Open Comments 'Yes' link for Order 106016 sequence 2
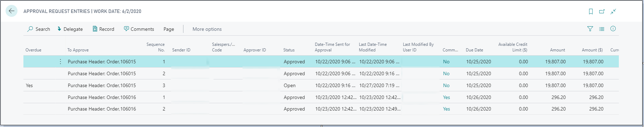644x127 pixels. point(447,109)
